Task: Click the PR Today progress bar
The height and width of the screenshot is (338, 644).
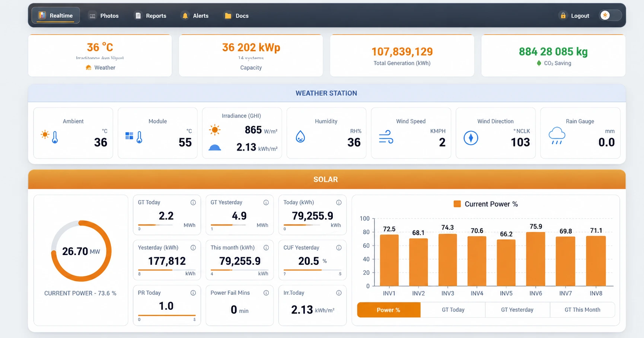Action: pyautogui.click(x=167, y=315)
